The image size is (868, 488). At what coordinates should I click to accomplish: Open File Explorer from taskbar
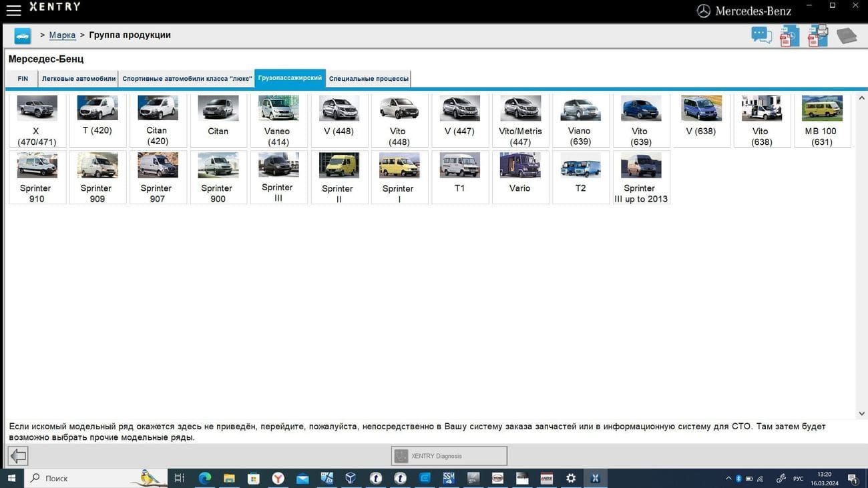(229, 478)
